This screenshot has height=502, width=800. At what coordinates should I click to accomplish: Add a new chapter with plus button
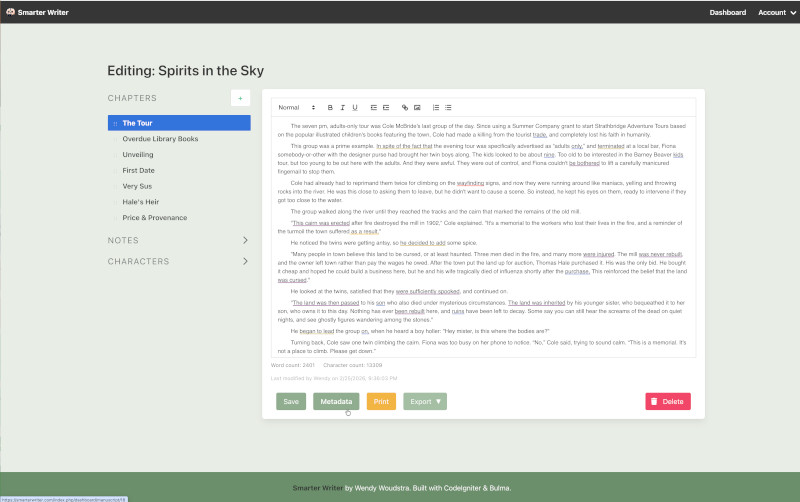coord(240,98)
